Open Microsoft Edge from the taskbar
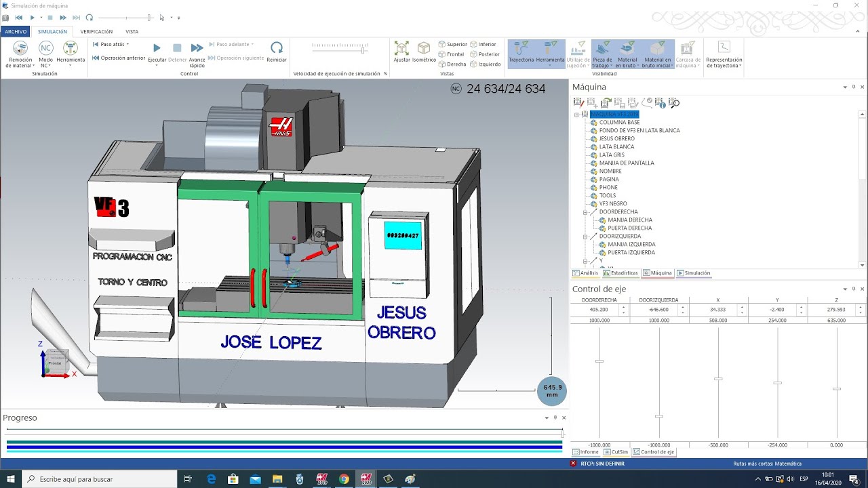Screen dimensions: 868x488 point(212,479)
